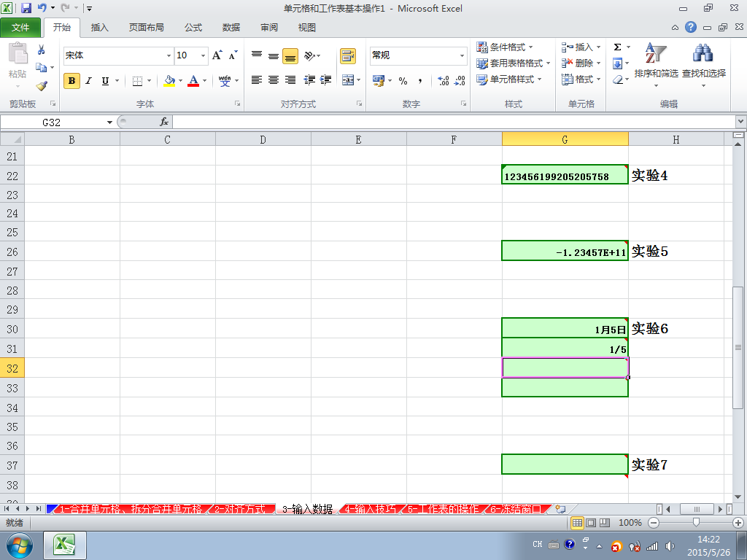Click the Copy icon in clipboard group
The image size is (747, 560).
pyautogui.click(x=42, y=68)
